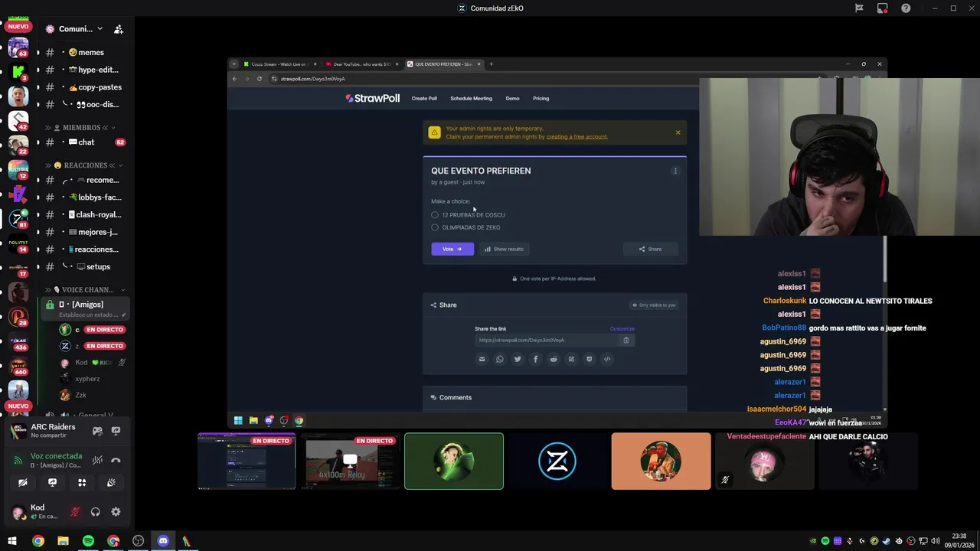This screenshot has width=980, height=551.
Task: Open the soundboard icon in voice panel
Action: (x=111, y=483)
